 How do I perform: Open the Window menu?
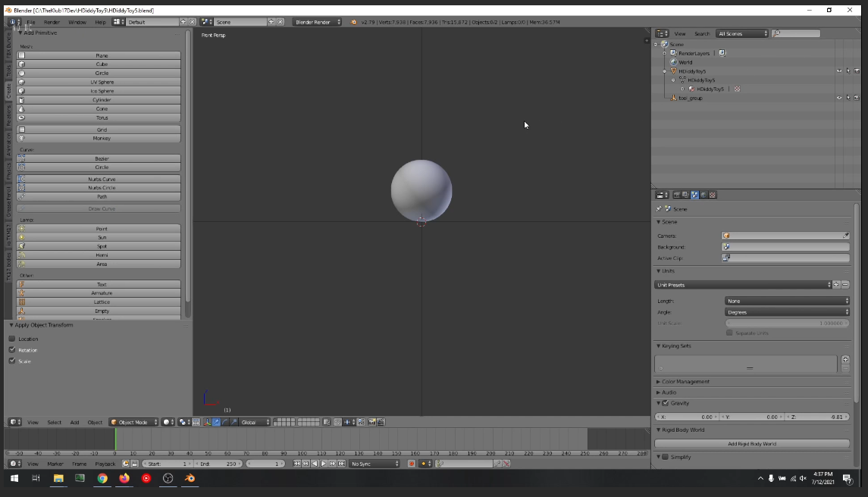point(77,22)
